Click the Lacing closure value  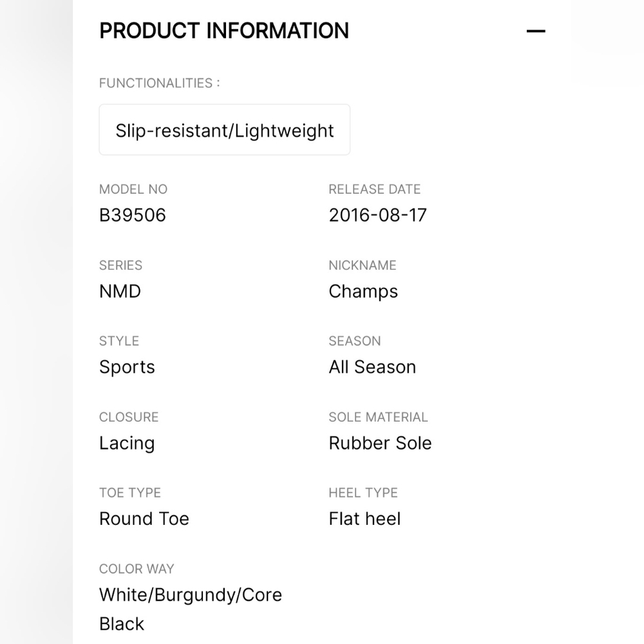(x=127, y=444)
